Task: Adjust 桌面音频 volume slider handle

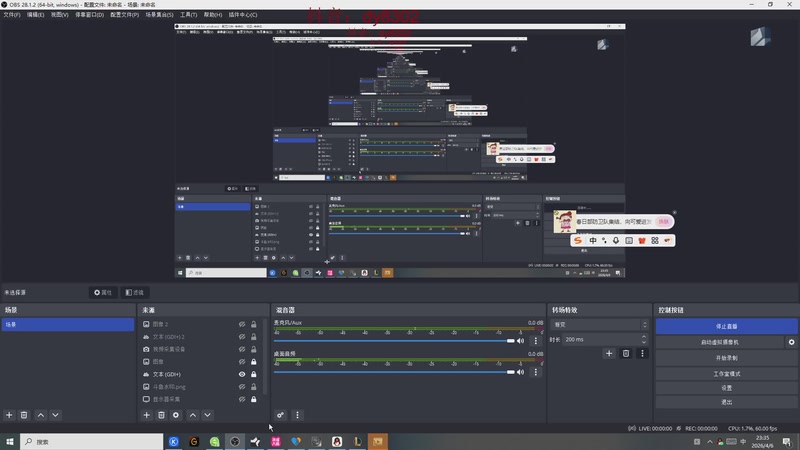Action: coord(511,372)
